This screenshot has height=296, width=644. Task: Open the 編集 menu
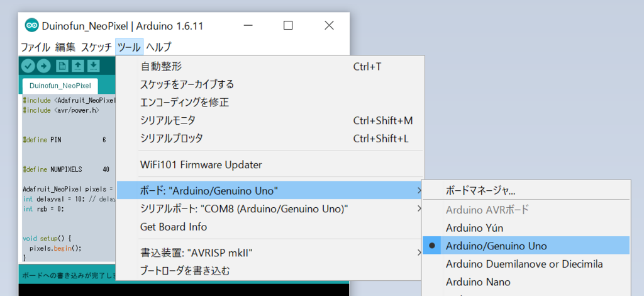pos(65,47)
